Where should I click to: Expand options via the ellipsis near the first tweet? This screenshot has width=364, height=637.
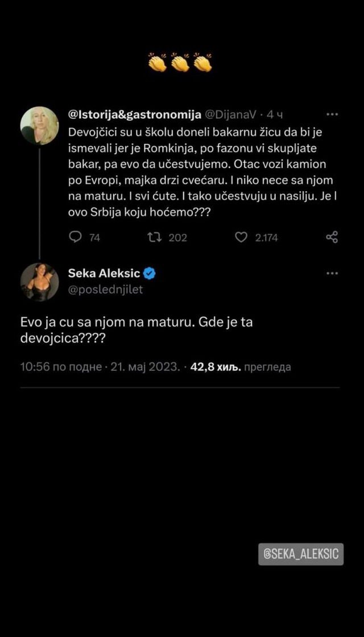(x=332, y=114)
